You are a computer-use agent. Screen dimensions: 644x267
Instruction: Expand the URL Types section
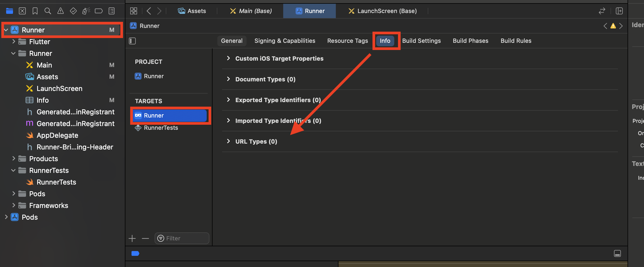pyautogui.click(x=228, y=141)
